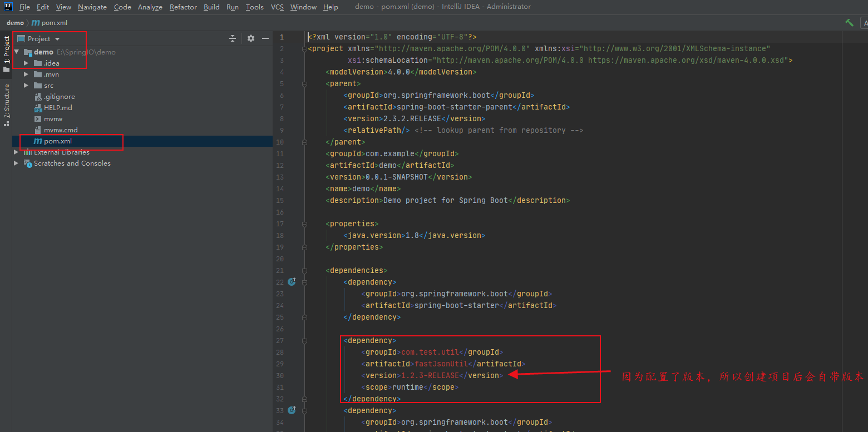
Task: Open the Tools menu
Action: (254, 7)
